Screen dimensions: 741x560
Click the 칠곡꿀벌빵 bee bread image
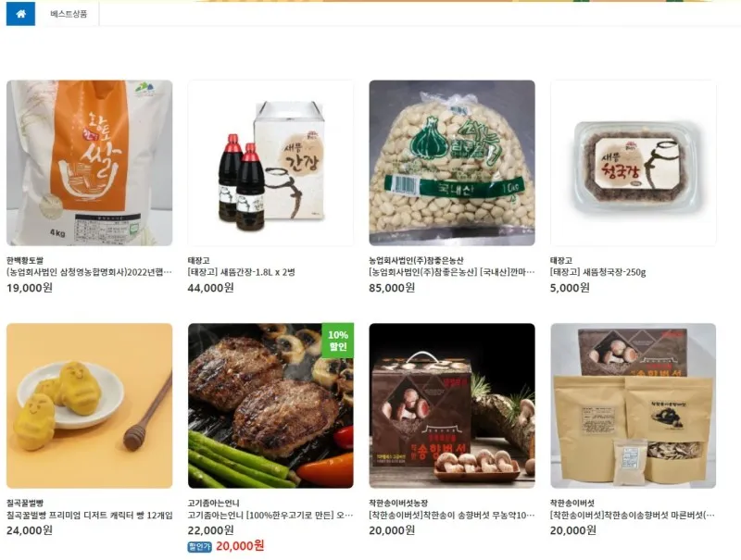89,405
